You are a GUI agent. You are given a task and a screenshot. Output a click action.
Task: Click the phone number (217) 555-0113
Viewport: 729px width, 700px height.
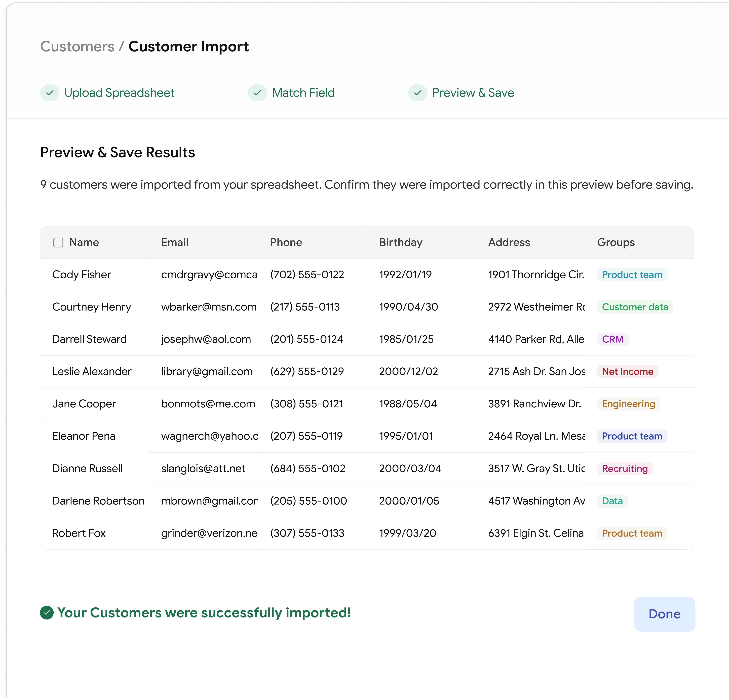(305, 307)
